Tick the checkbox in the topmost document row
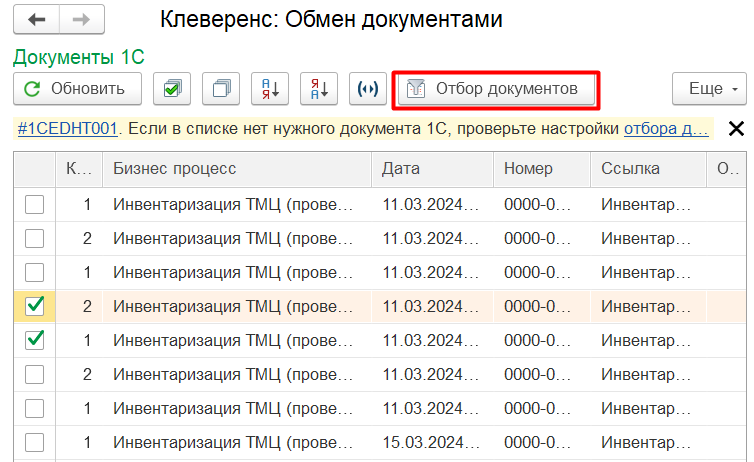The width and height of the screenshot is (754, 462). (35, 204)
